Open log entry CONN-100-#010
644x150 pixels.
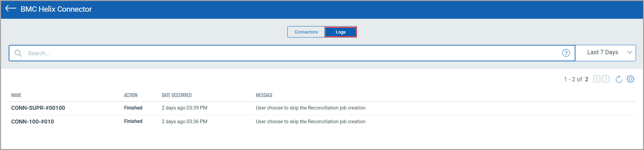click(x=32, y=122)
